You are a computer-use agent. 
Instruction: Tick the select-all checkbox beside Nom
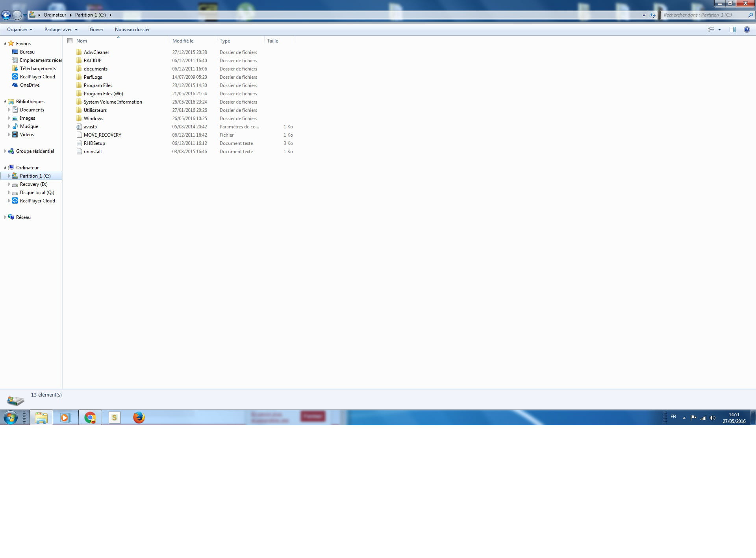(x=70, y=41)
